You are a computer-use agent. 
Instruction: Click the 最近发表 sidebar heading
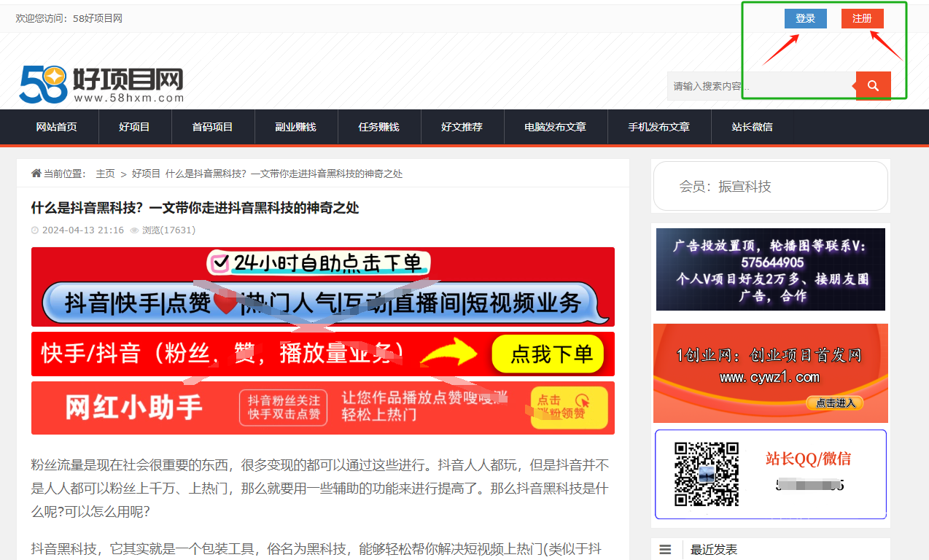click(714, 550)
